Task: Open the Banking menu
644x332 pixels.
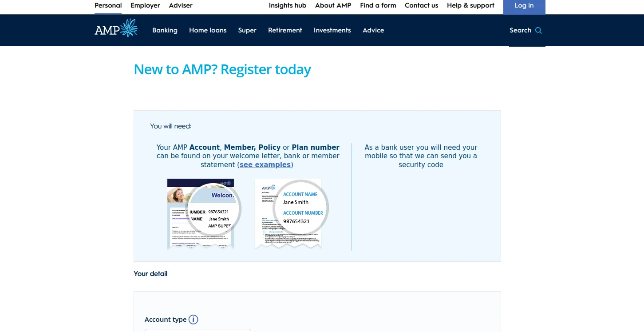Action: [x=165, y=30]
